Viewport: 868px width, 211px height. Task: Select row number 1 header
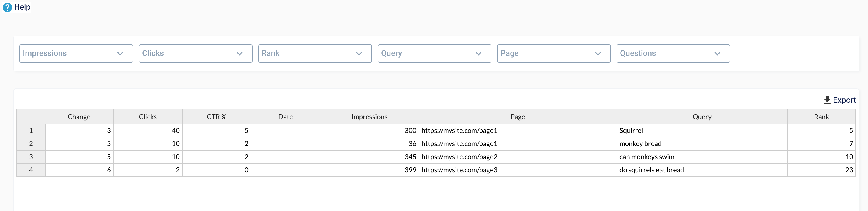click(x=31, y=131)
